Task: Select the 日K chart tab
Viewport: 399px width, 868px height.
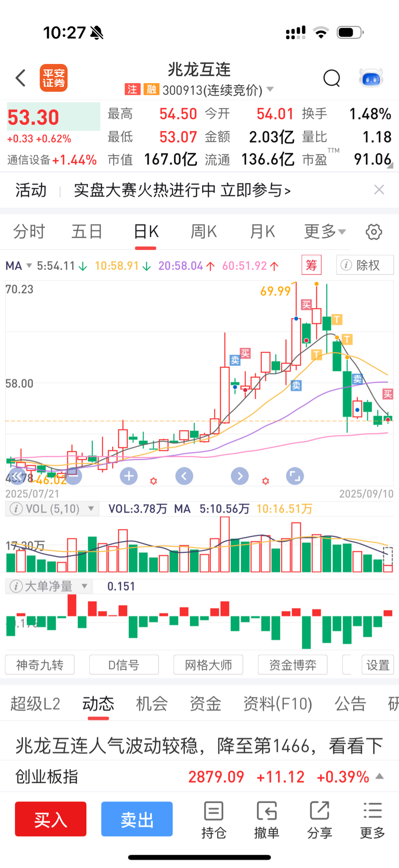Action: (145, 231)
